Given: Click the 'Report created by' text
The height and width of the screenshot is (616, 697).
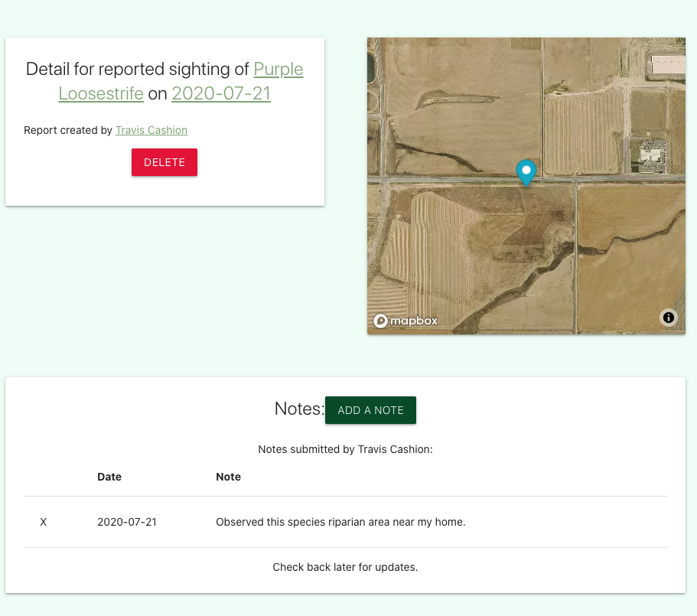Looking at the screenshot, I should point(67,130).
